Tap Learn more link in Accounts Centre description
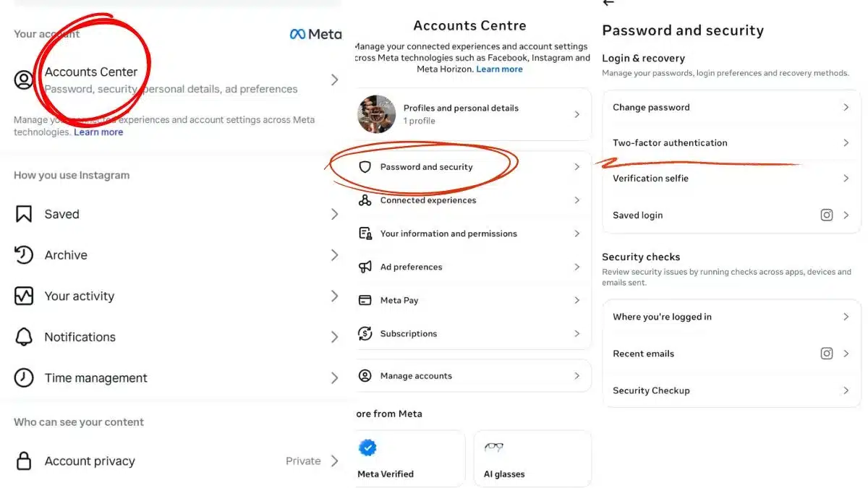The width and height of the screenshot is (868, 488). [499, 69]
